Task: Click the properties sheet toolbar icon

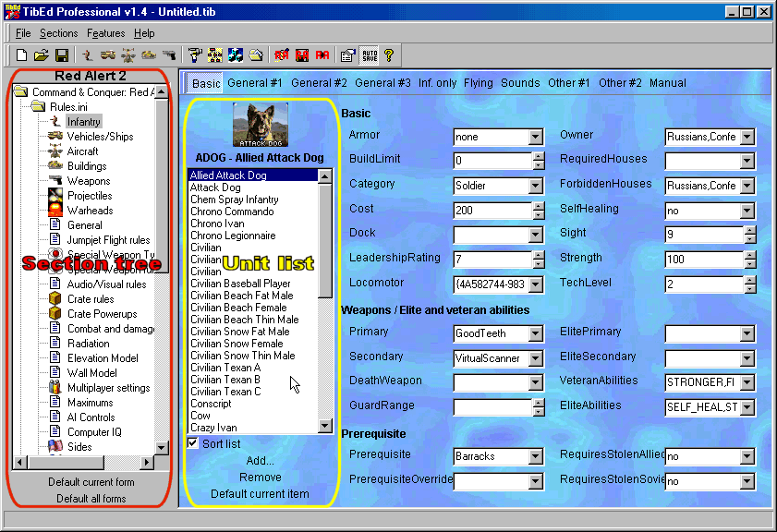Action: 348,55
